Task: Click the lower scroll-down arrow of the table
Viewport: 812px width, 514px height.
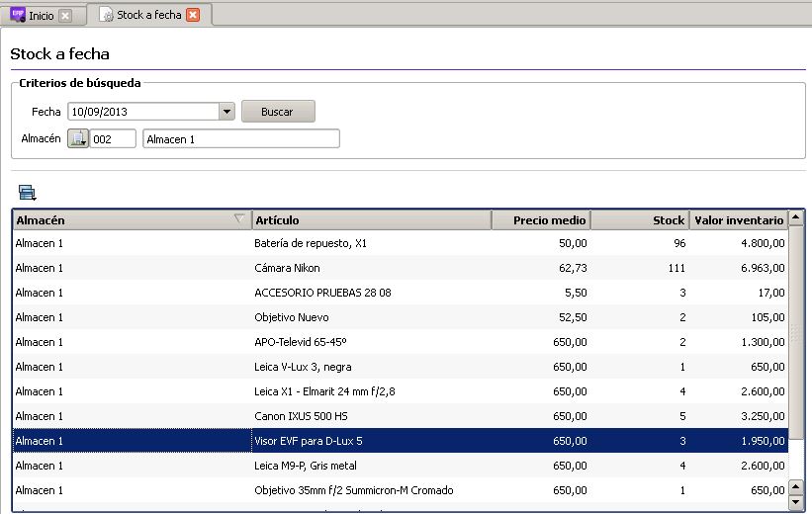Action: coord(796,501)
